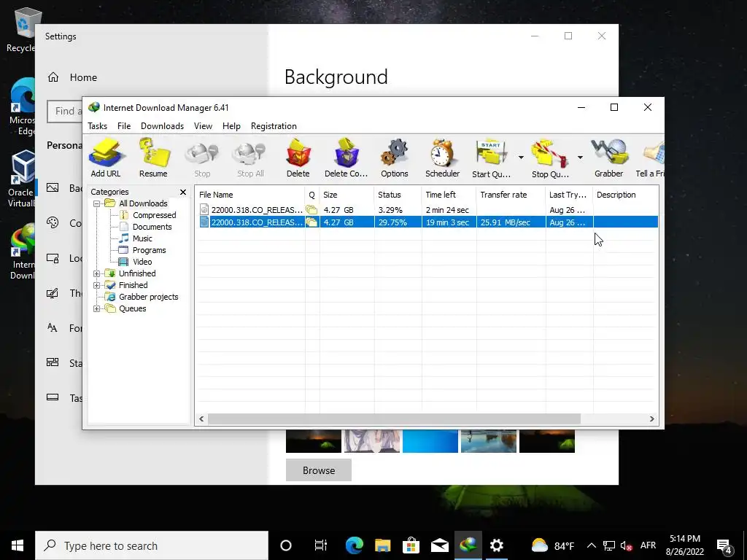
Task: Click the horizontal scrollbar thumb in the download list
Action: pyautogui.click(x=394, y=419)
